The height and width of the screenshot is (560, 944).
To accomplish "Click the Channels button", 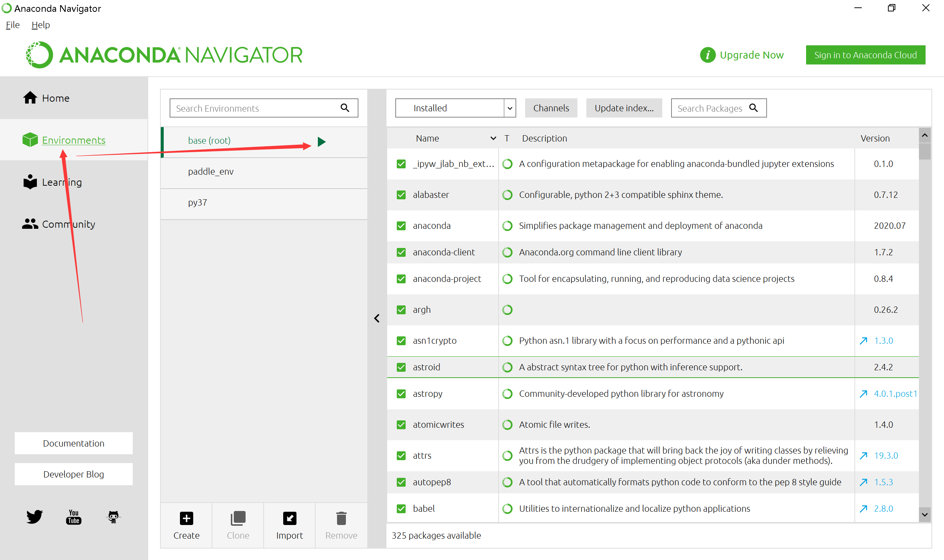I will tap(551, 108).
